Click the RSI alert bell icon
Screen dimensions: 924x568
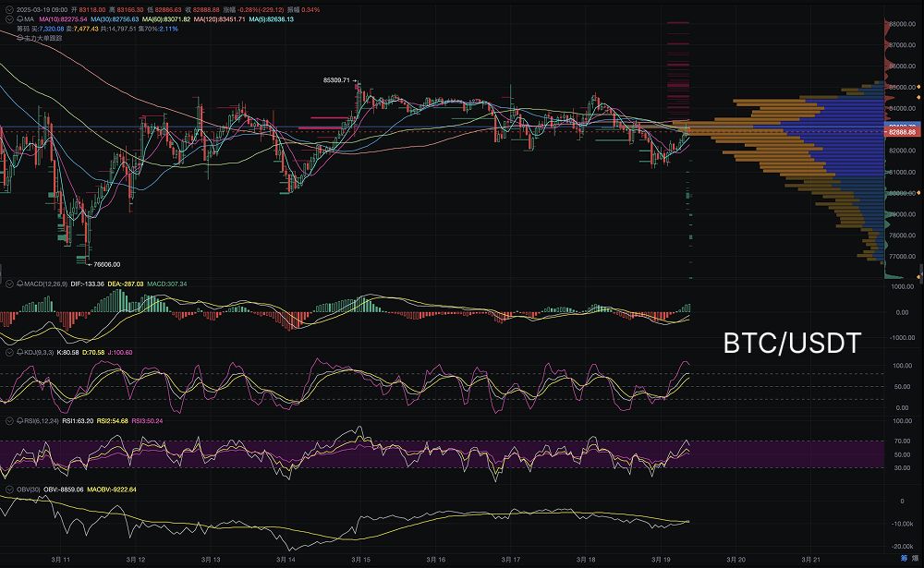pos(18,420)
